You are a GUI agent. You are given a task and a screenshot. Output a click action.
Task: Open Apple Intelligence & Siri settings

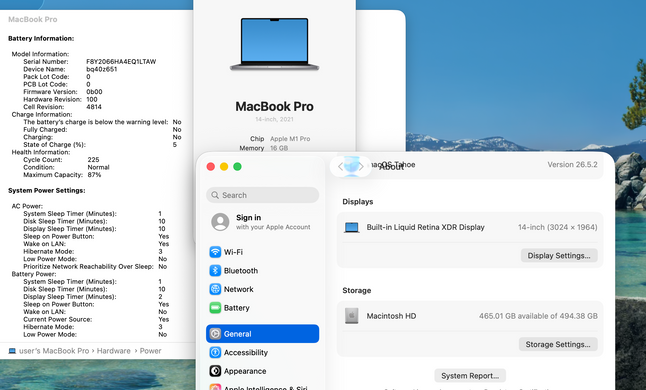tap(262, 387)
